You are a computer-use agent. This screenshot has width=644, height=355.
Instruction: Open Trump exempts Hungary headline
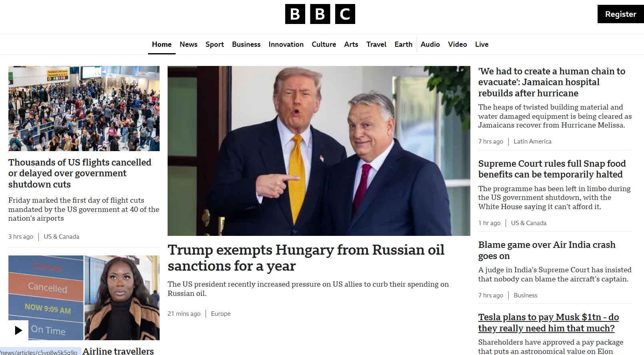(306, 258)
